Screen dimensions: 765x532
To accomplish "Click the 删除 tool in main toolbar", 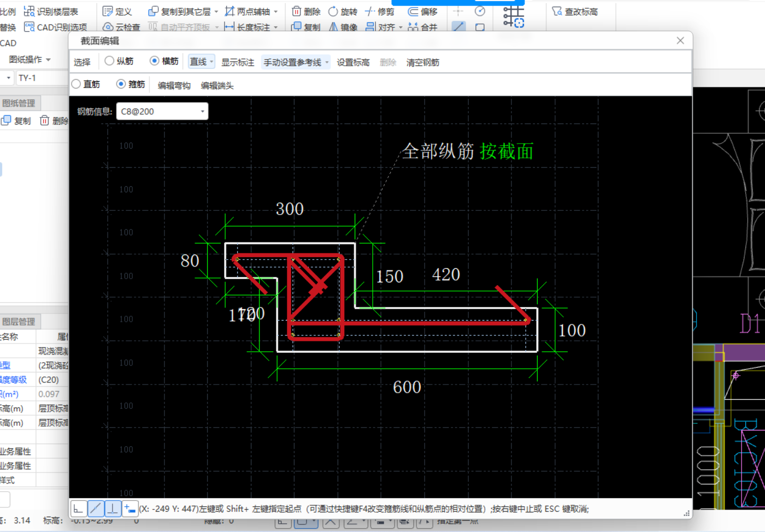I will pos(306,11).
